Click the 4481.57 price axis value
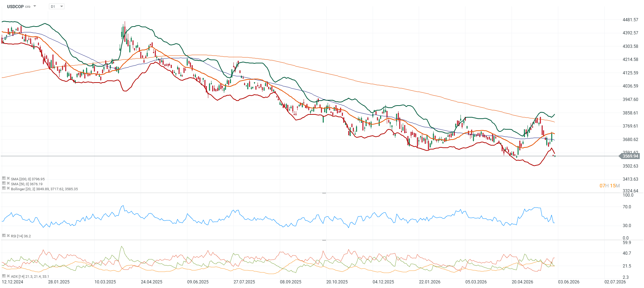 pos(631,20)
